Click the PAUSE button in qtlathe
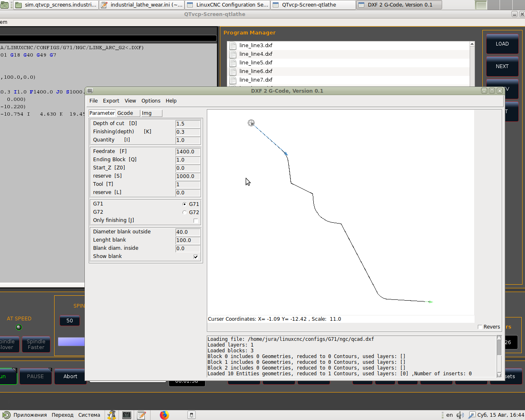This screenshot has width=525, height=420. [35, 377]
